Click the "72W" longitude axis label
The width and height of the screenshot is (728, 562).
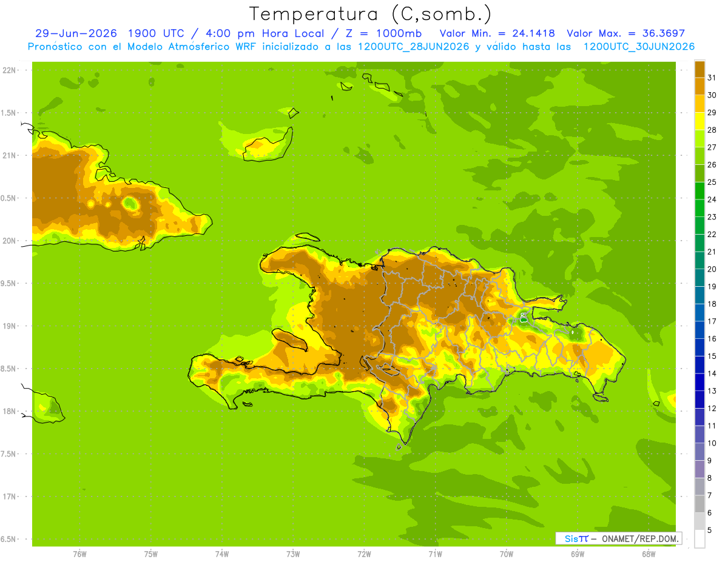coord(364,554)
